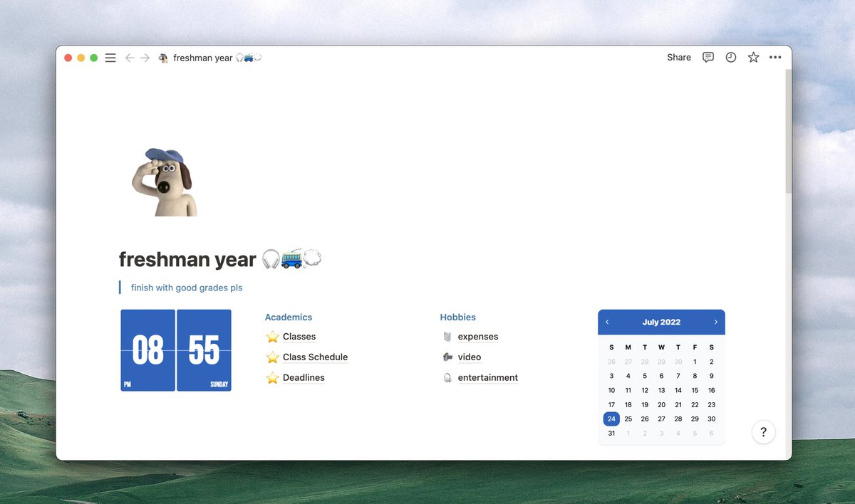Go forward with the right arrow
The width and height of the screenshot is (855, 504).
pos(145,58)
